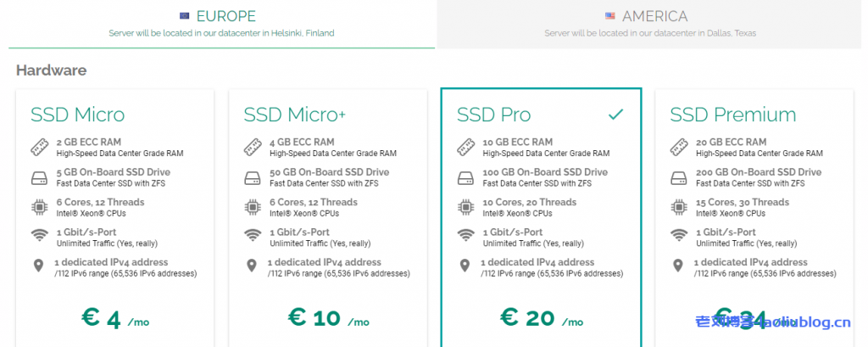Click the RAM icon in SSD Premium card
The width and height of the screenshot is (868, 347).
pyautogui.click(x=678, y=147)
